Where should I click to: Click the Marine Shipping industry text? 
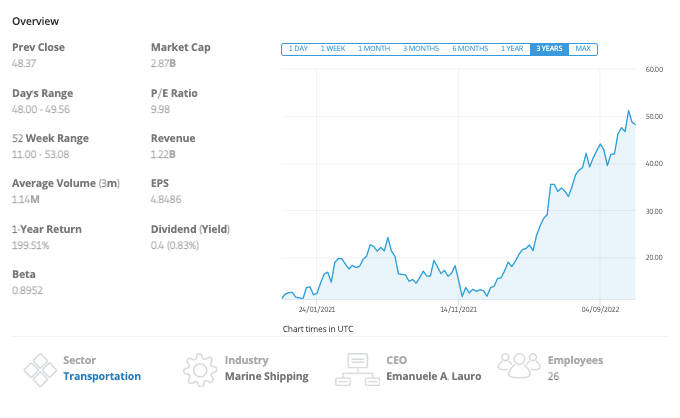coord(266,377)
